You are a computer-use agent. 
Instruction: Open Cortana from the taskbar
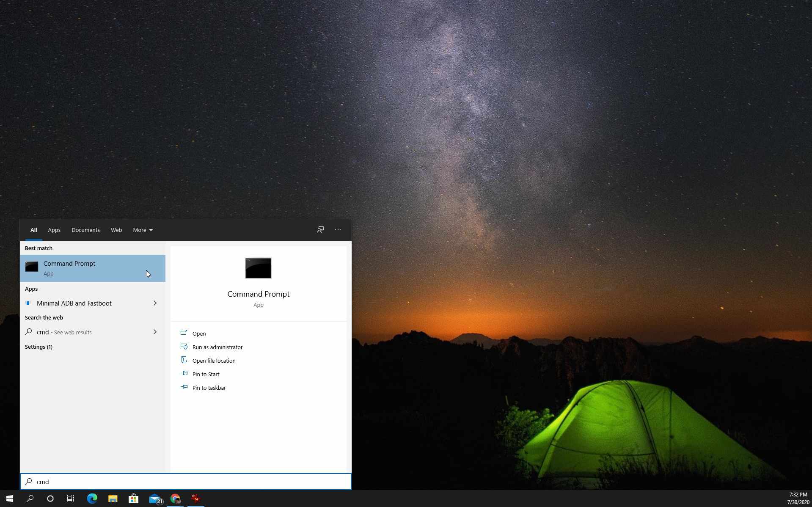pyautogui.click(x=50, y=499)
